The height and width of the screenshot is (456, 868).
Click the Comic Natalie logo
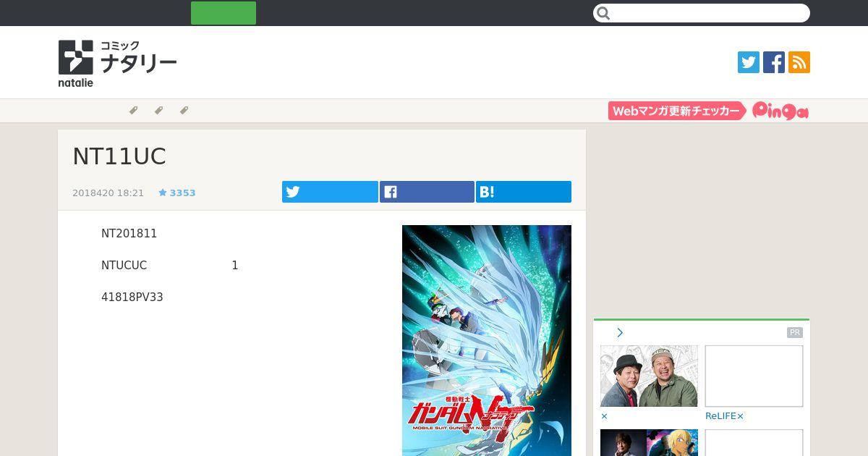click(x=117, y=64)
